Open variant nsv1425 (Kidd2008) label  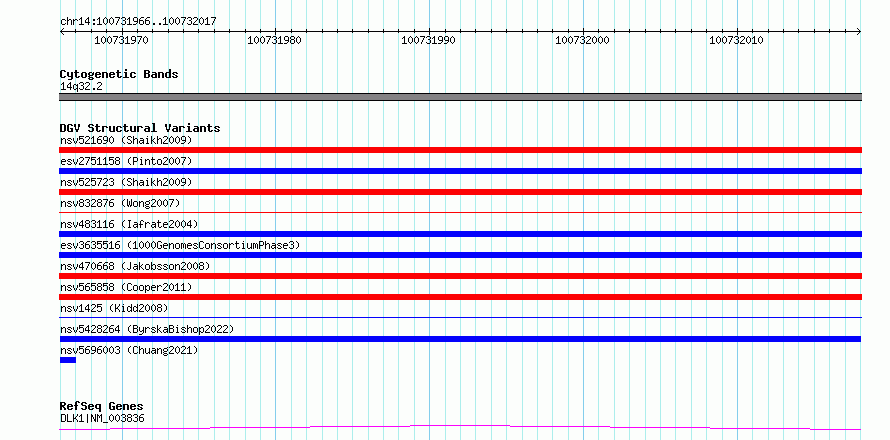[114, 308]
